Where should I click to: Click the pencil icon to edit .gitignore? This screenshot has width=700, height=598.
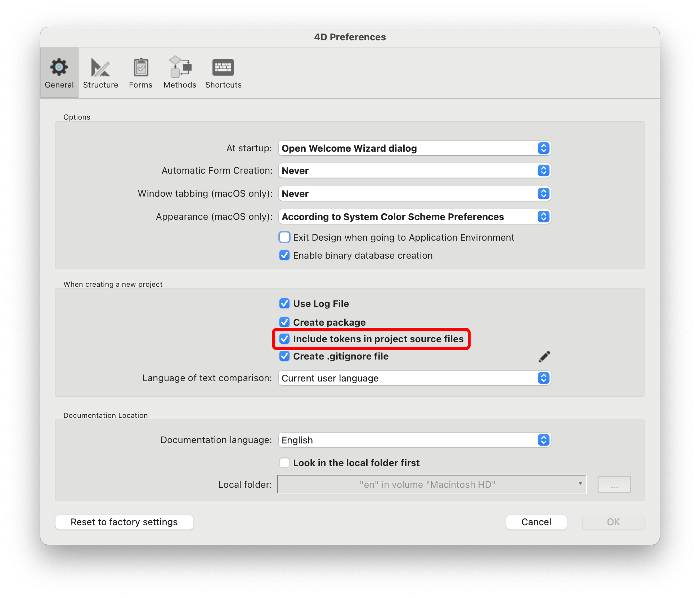tap(544, 357)
